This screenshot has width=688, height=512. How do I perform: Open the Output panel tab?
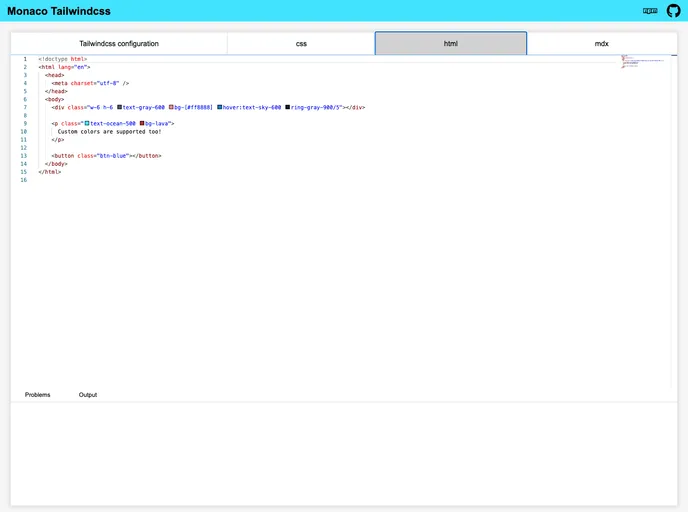[x=88, y=395]
